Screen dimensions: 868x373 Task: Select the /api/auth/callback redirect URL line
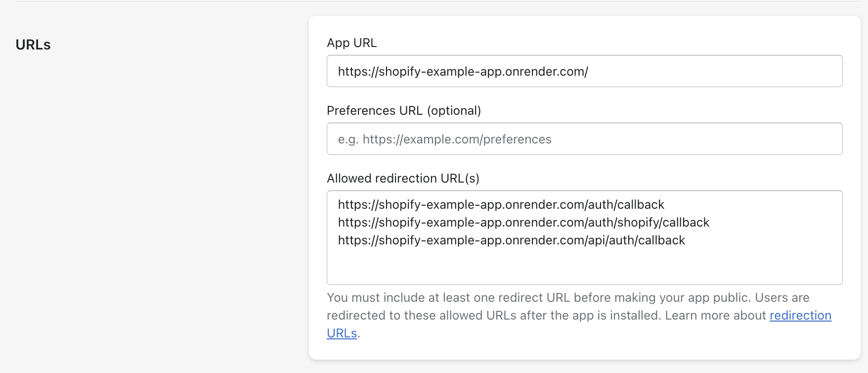(511, 240)
